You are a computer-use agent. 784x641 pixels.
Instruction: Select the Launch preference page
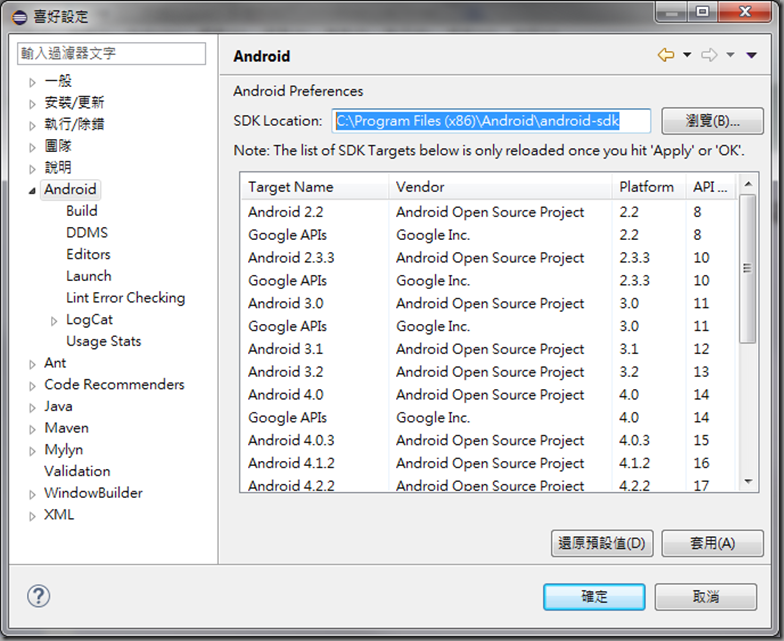click(x=88, y=276)
